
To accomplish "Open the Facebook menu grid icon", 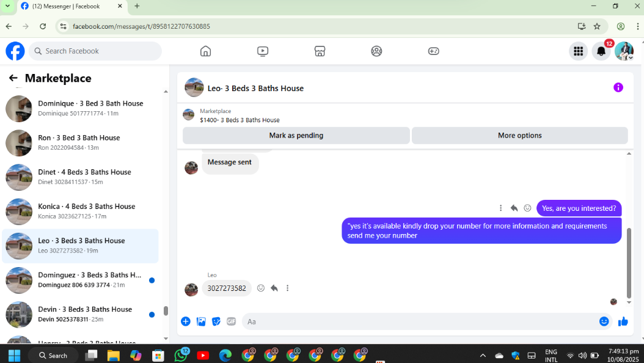I will point(578,51).
